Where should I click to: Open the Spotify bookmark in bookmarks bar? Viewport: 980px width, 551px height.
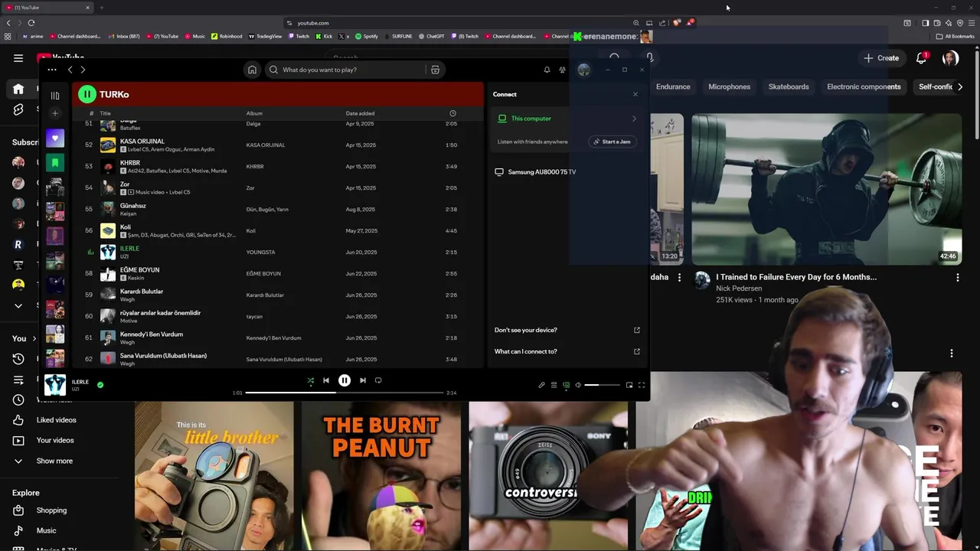tap(367, 36)
